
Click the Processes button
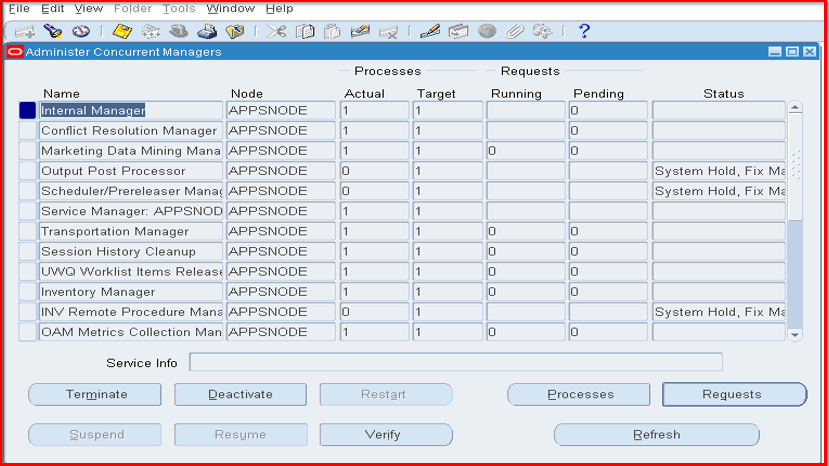coord(579,395)
